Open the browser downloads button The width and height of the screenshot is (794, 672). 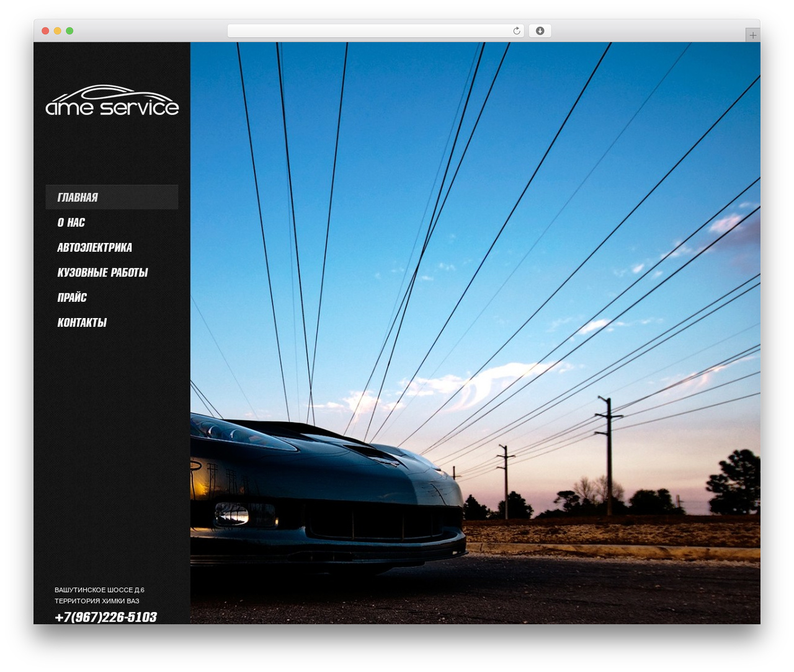(x=540, y=31)
